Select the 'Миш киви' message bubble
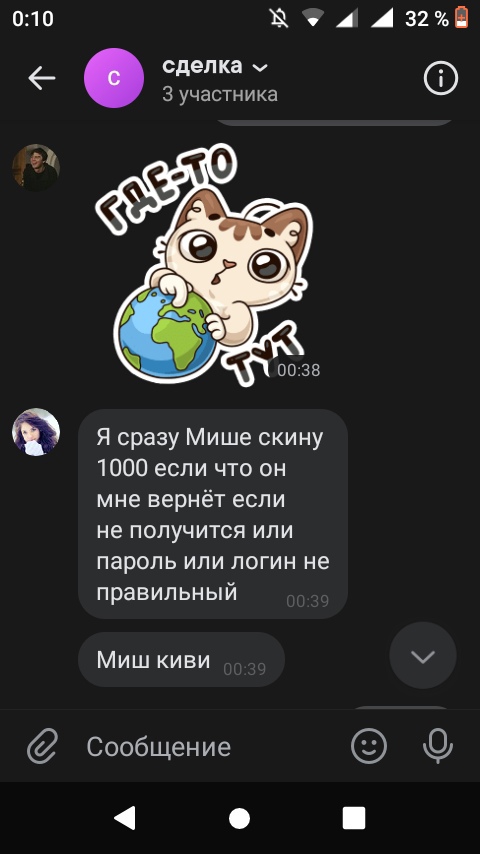The width and height of the screenshot is (480, 854). coord(181,660)
